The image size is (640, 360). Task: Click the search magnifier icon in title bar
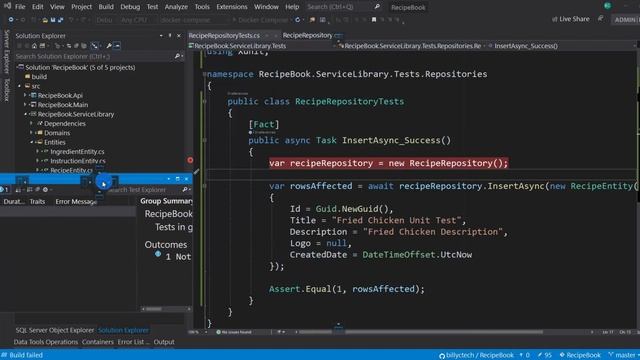click(x=377, y=7)
